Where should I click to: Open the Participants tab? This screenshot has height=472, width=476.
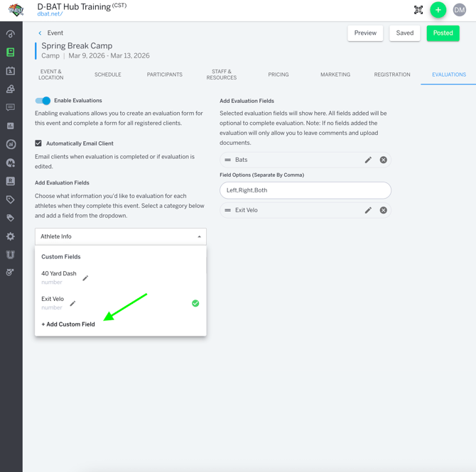(165, 75)
